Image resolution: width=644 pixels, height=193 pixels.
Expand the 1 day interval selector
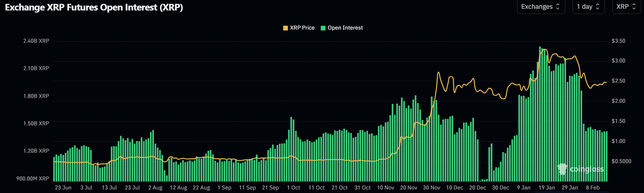coord(588,7)
